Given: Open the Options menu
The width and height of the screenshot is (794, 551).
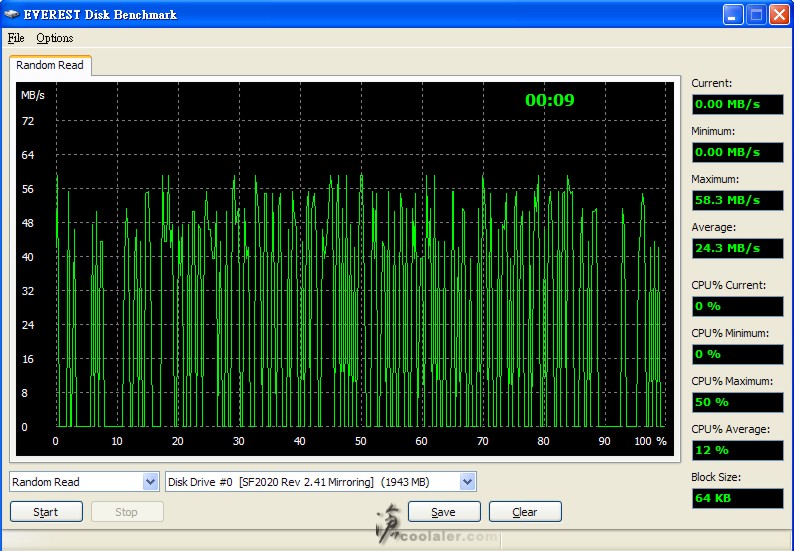Looking at the screenshot, I should (x=55, y=38).
